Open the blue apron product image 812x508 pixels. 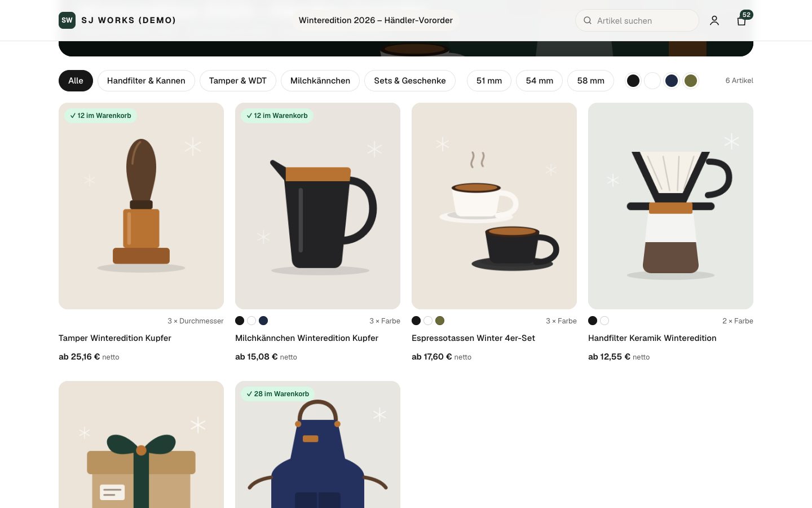point(317,445)
